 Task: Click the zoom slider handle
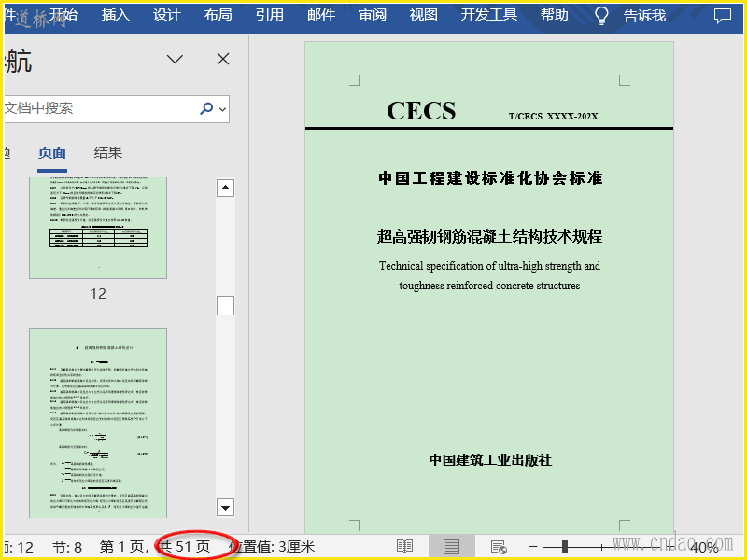pos(565,547)
